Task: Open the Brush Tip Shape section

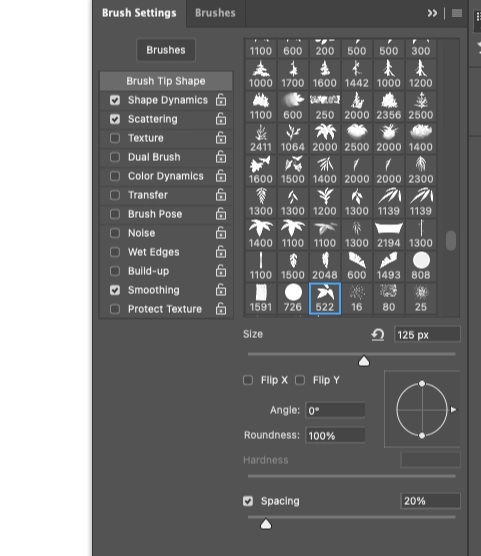Action: click(x=166, y=81)
